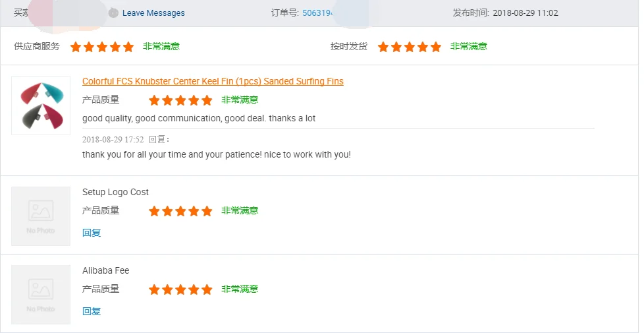Click the first star of 按时发货 rating
644x333 pixels.
click(x=383, y=47)
